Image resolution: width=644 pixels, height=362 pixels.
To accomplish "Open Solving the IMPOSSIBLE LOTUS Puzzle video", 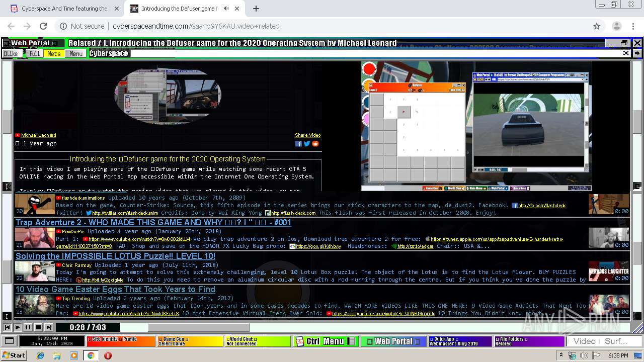I will pyautogui.click(x=115, y=256).
